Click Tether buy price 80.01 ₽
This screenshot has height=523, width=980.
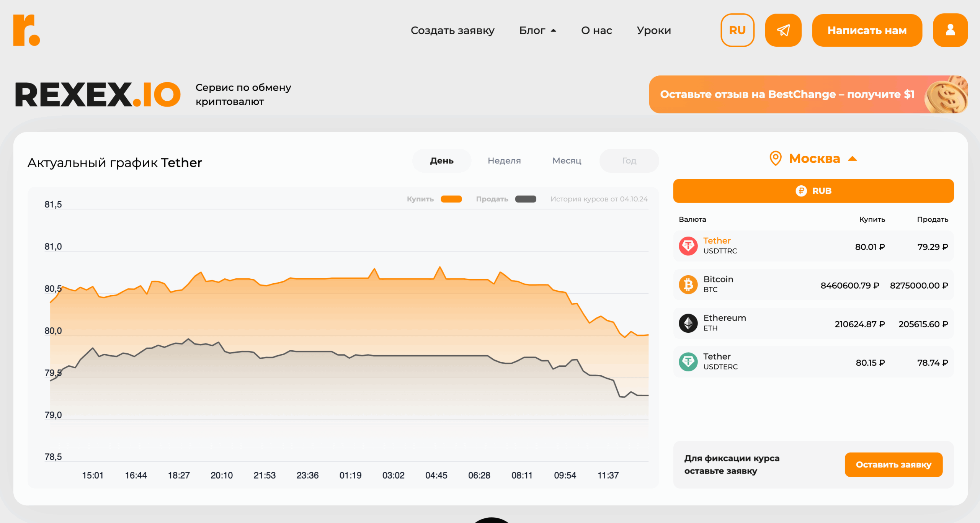click(870, 247)
